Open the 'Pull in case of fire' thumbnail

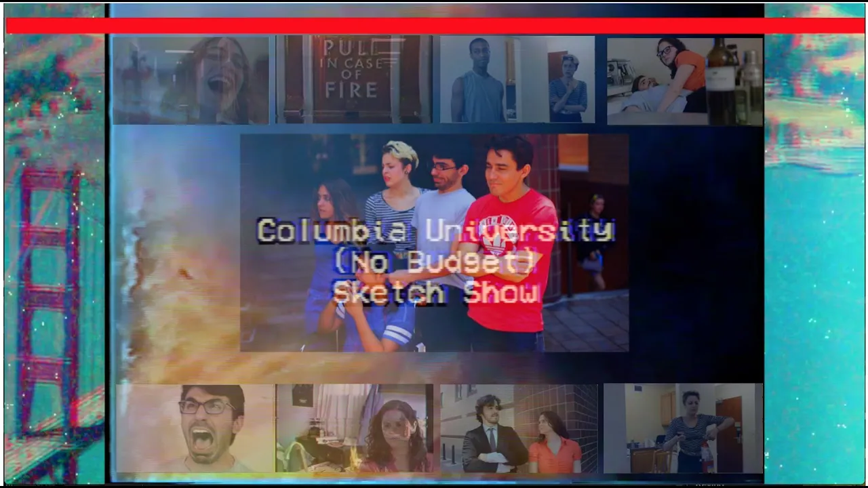coord(353,79)
